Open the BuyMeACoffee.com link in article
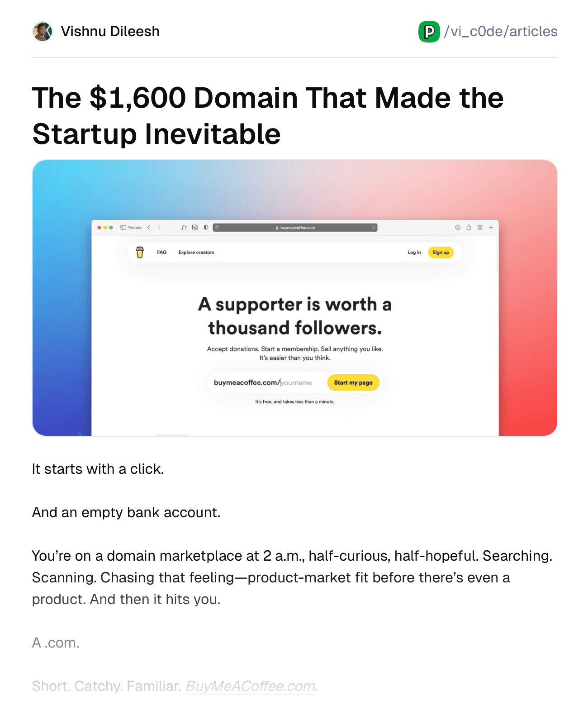Image resolution: width=588 pixels, height=715 pixels. (250, 686)
